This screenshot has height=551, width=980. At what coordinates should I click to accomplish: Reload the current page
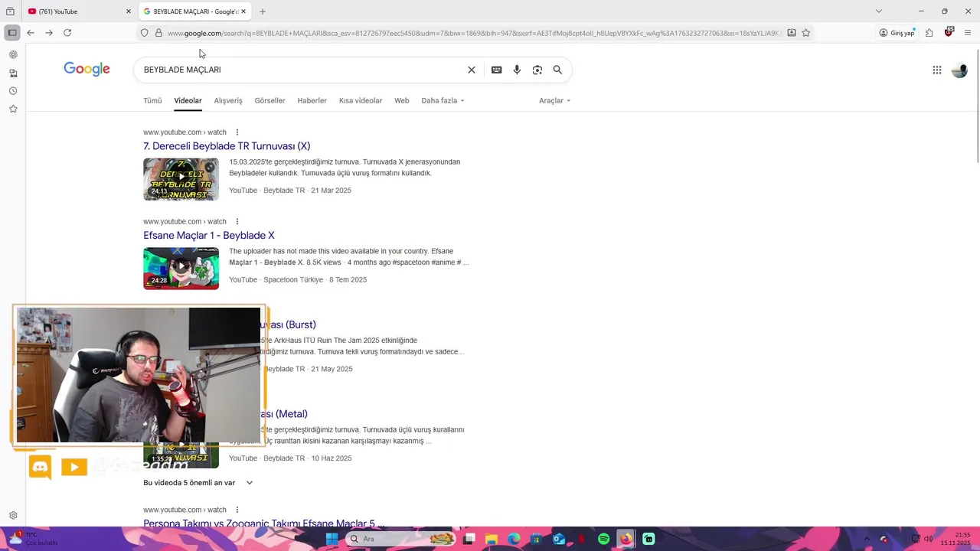(67, 33)
